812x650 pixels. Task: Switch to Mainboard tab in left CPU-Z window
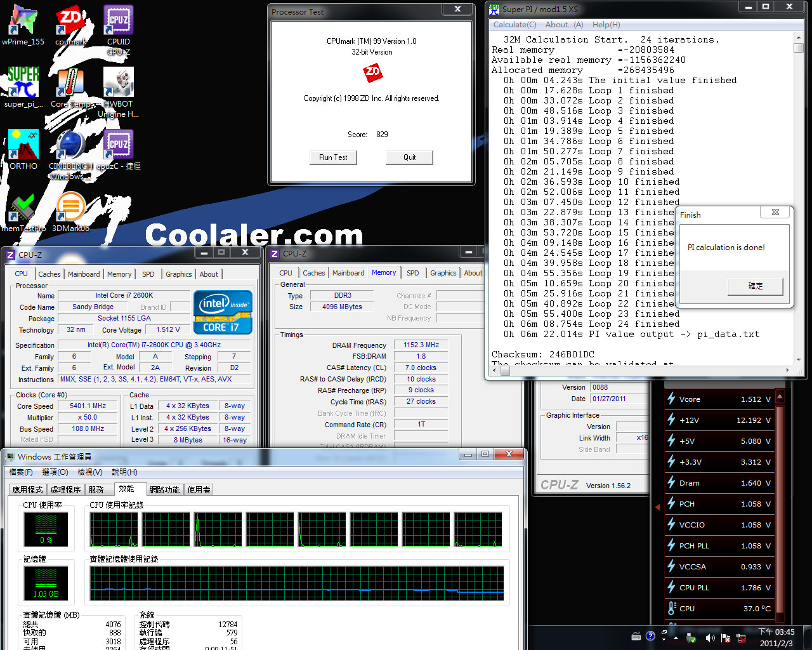pos(84,274)
